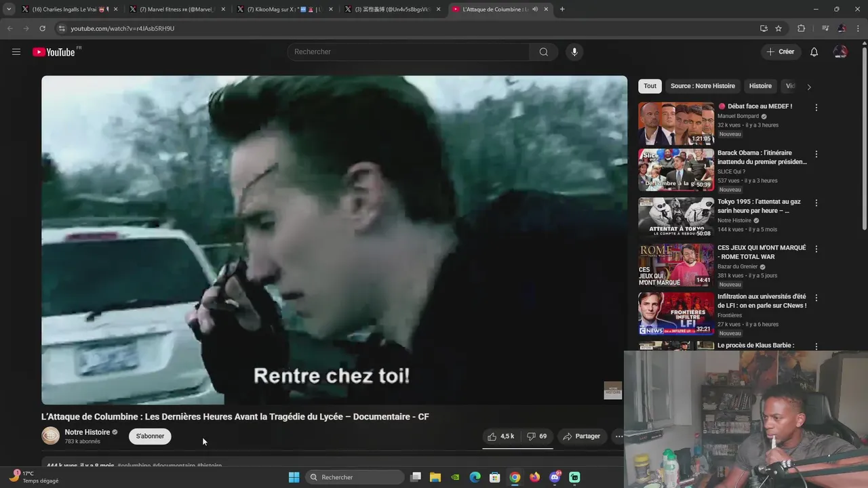Open Chrome extensions puzzle icon
The image size is (868, 488).
(801, 28)
